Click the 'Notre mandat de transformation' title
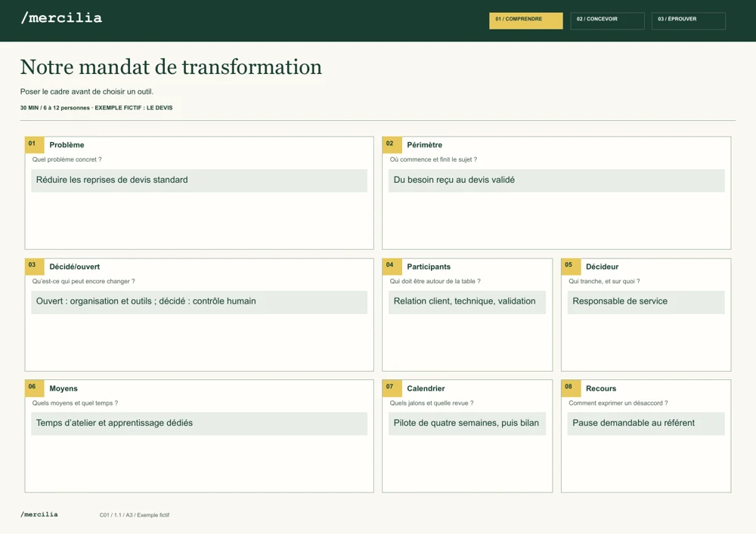The height and width of the screenshot is (534, 756). point(171,67)
